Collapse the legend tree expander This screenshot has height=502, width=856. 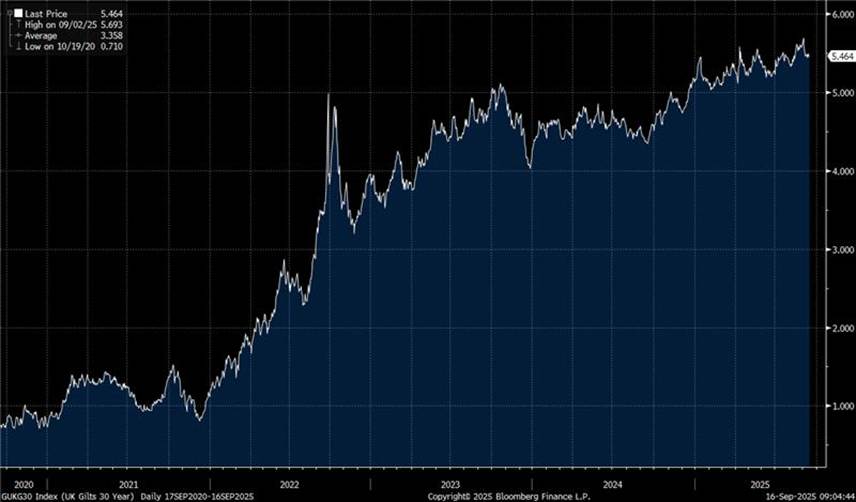7,13
